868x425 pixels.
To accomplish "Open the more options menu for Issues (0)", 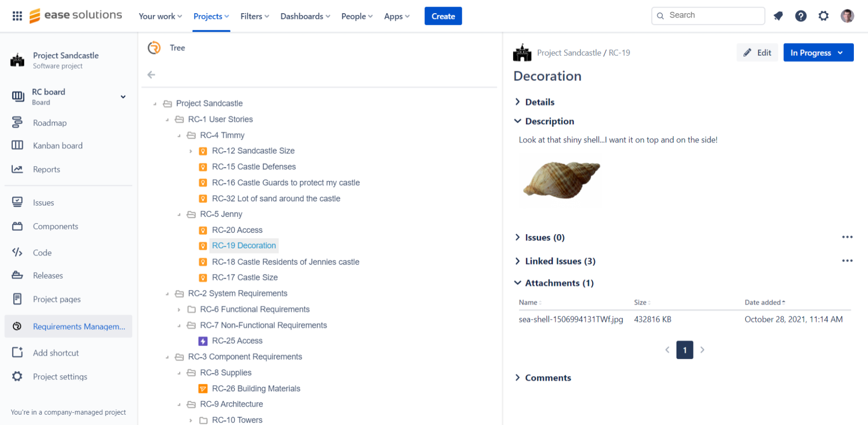I will click(x=847, y=237).
